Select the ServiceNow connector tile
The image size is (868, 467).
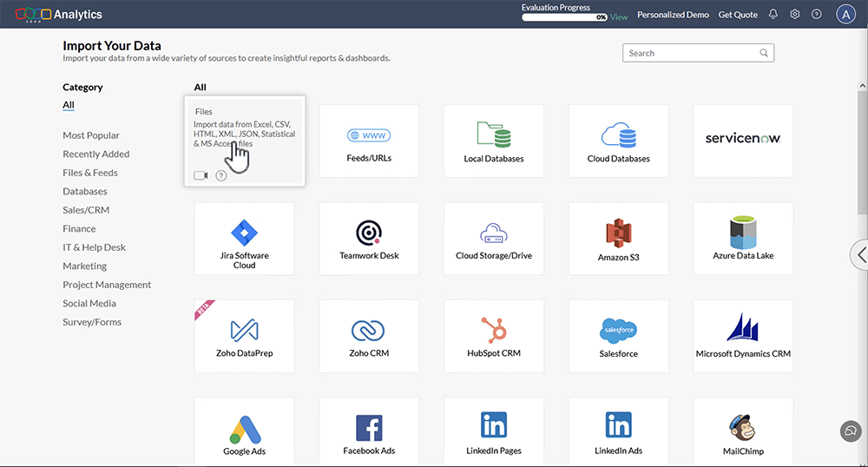click(743, 141)
